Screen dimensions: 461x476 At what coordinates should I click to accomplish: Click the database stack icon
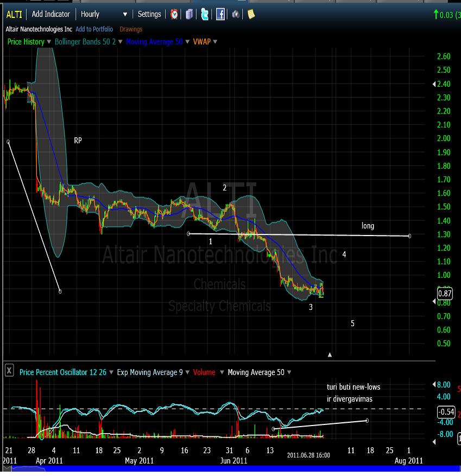(x=189, y=14)
